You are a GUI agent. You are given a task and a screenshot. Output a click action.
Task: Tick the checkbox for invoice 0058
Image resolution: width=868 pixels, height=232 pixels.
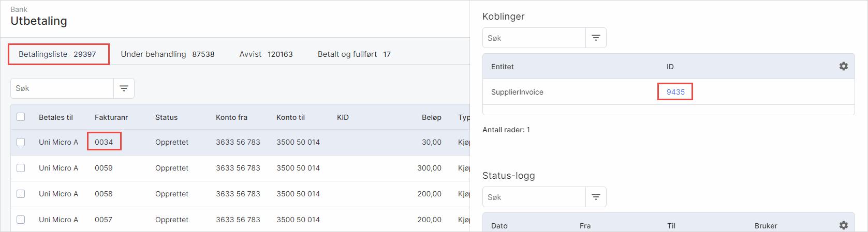coord(21,194)
